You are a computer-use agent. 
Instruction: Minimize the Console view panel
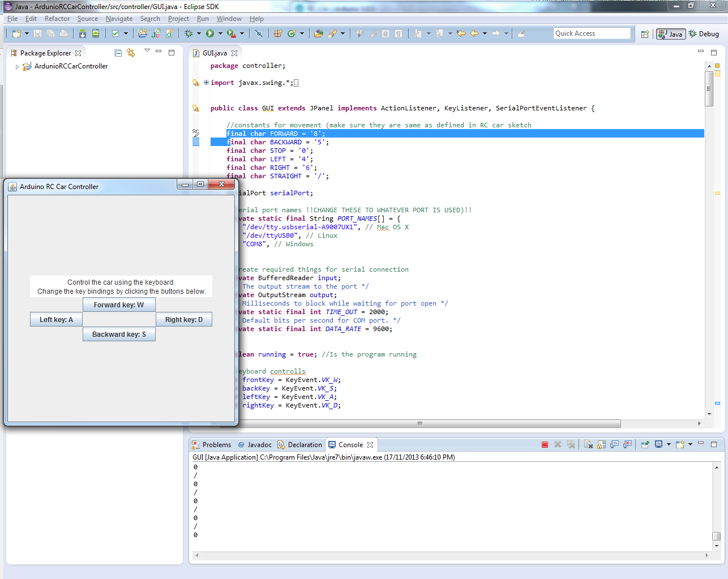point(701,444)
